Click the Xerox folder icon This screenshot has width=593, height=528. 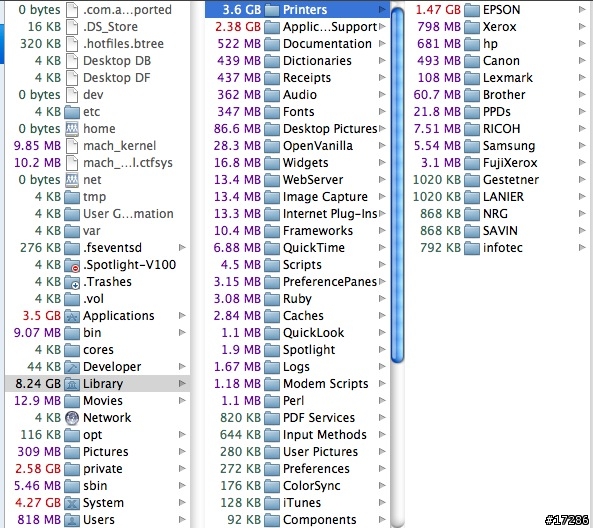pyautogui.click(x=472, y=27)
